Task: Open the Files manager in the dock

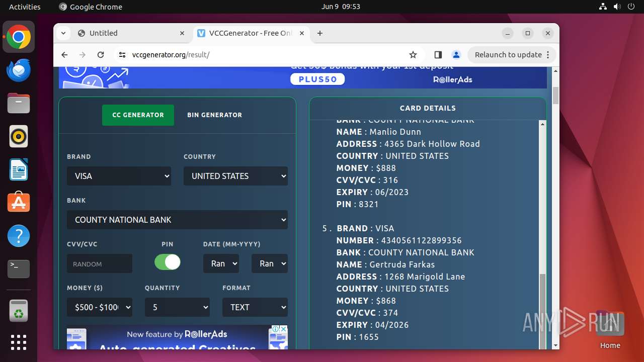Action: [x=19, y=103]
